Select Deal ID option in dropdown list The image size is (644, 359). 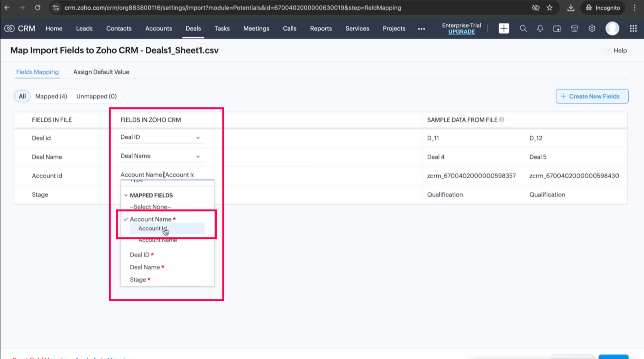coord(142,255)
